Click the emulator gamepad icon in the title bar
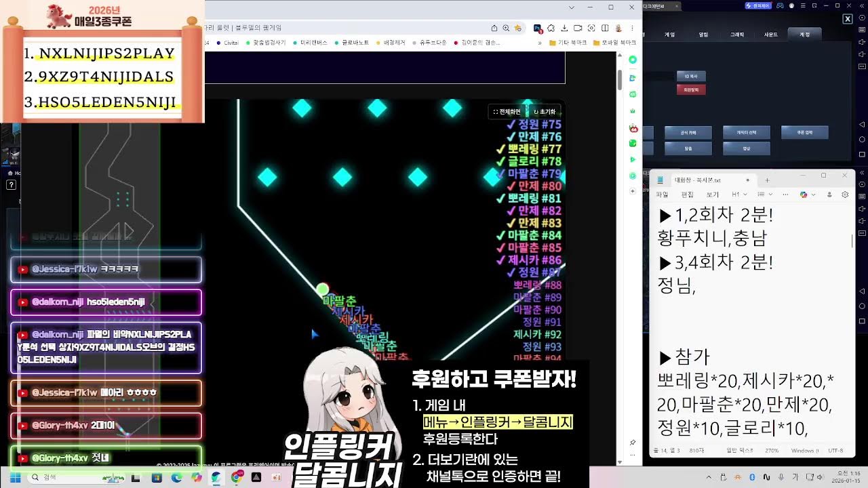868x488 pixels. point(780,5)
